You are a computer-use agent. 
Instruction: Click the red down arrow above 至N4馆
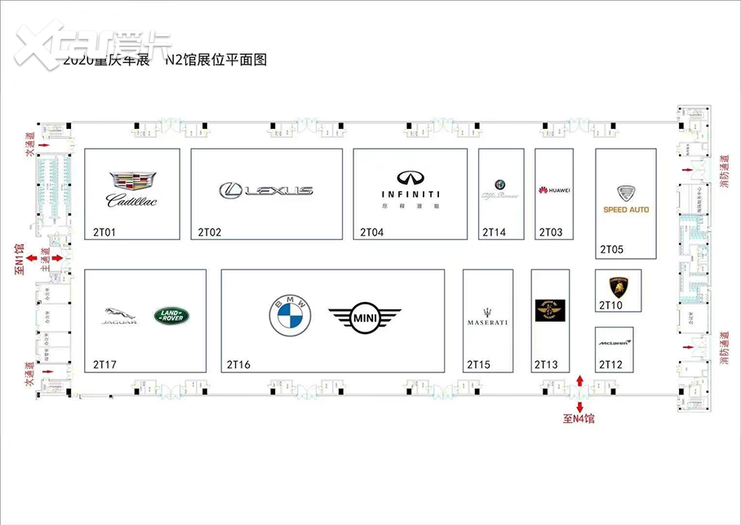click(x=580, y=407)
